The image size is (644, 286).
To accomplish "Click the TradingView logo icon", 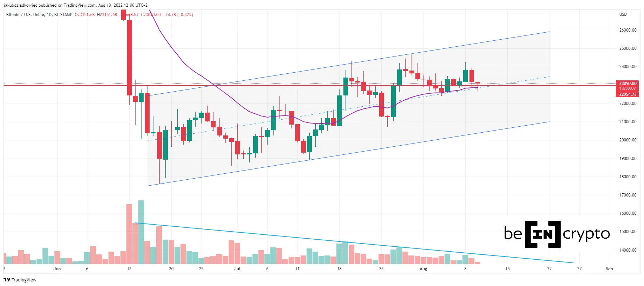I will [x=7, y=280].
